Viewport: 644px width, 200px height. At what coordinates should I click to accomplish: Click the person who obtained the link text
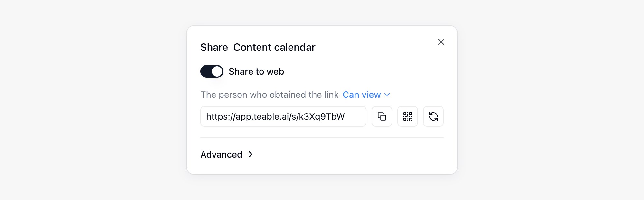click(x=270, y=95)
